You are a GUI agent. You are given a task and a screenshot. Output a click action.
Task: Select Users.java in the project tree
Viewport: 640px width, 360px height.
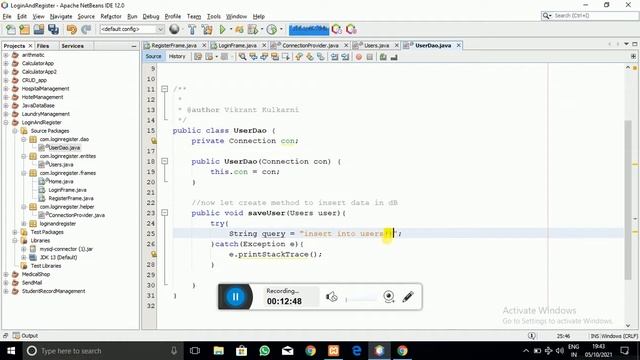(60, 164)
